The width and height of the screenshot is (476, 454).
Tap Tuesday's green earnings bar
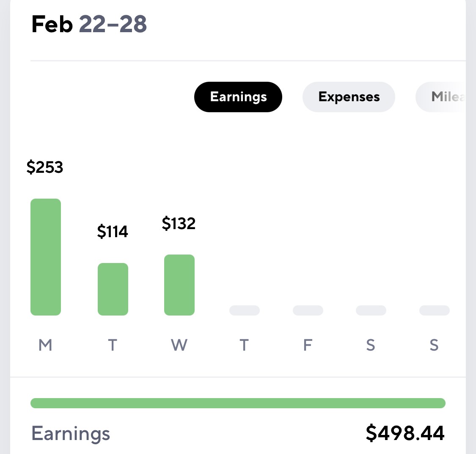[113, 289]
